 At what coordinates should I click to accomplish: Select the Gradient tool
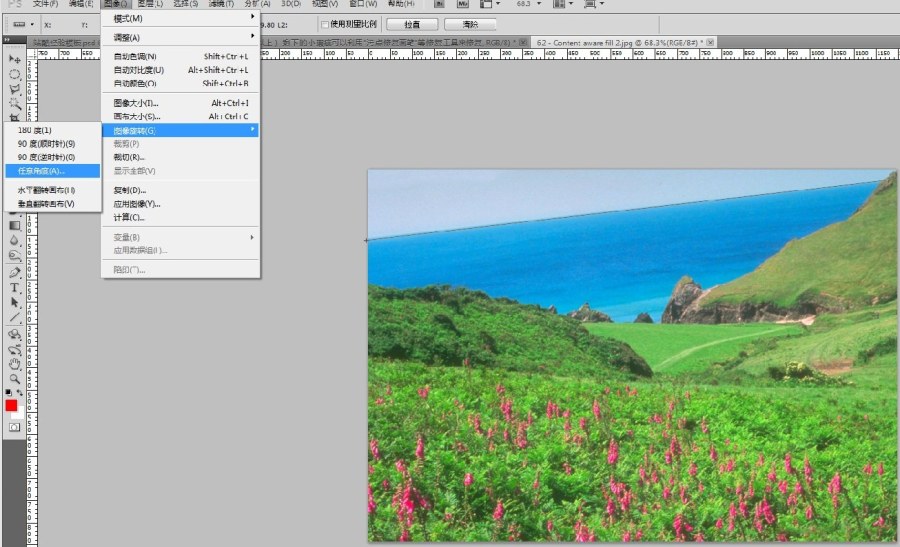15,226
